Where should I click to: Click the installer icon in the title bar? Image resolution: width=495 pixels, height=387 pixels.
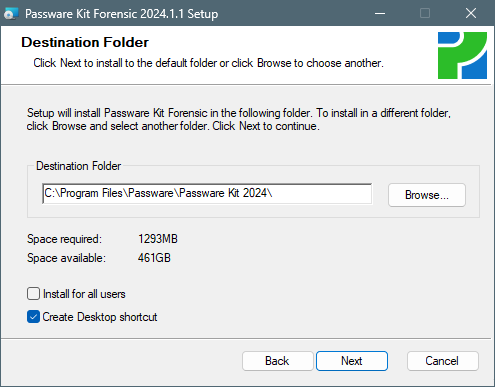click(11, 13)
